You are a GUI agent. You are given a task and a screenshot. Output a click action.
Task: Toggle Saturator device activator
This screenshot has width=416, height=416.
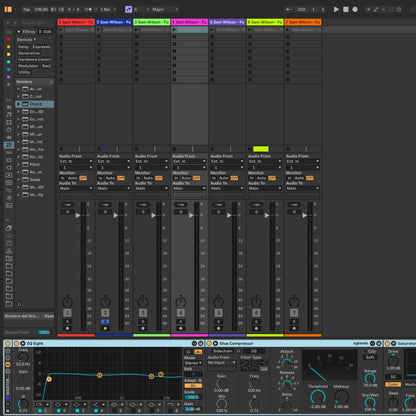pos(388,343)
